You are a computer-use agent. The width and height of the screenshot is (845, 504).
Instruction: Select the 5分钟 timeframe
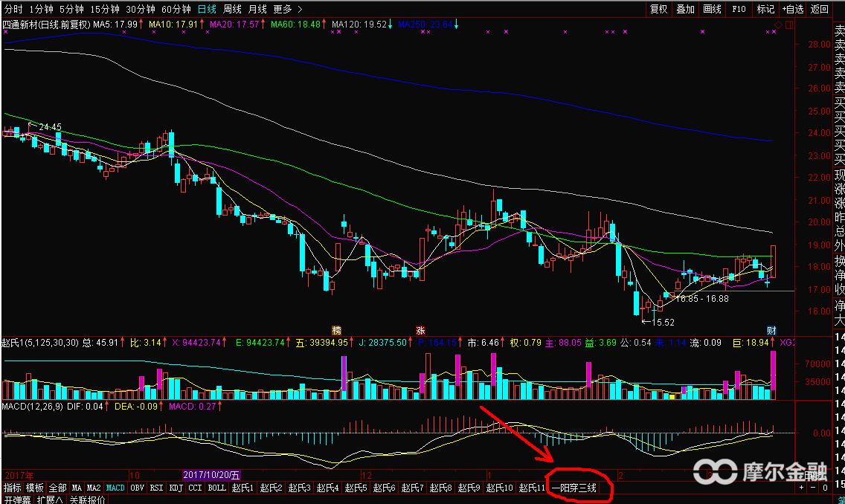71,9
